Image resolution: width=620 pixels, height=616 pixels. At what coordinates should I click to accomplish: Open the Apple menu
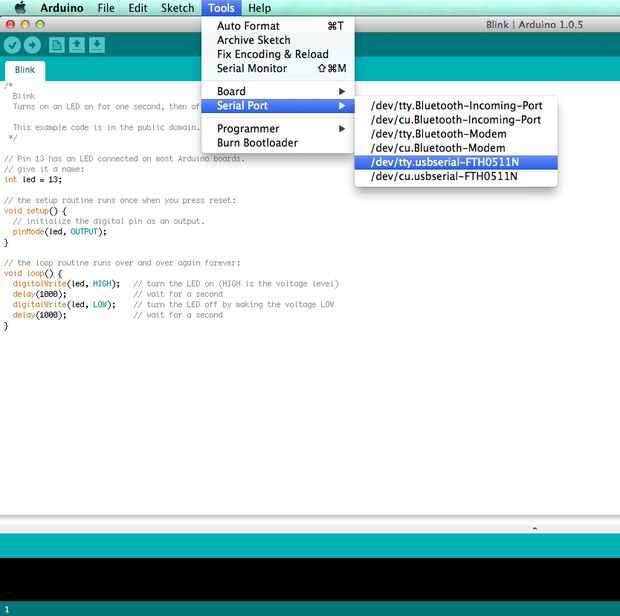pos(20,8)
